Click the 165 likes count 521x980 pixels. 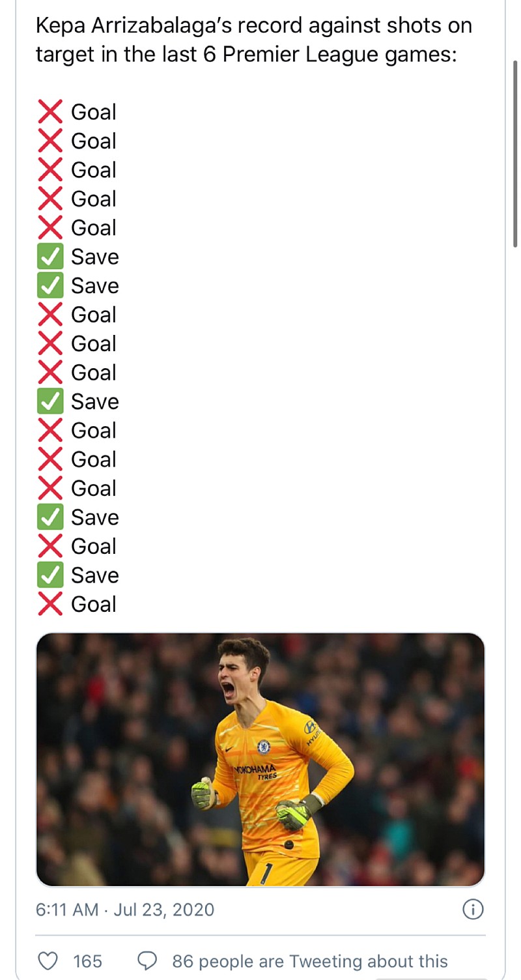click(88, 960)
